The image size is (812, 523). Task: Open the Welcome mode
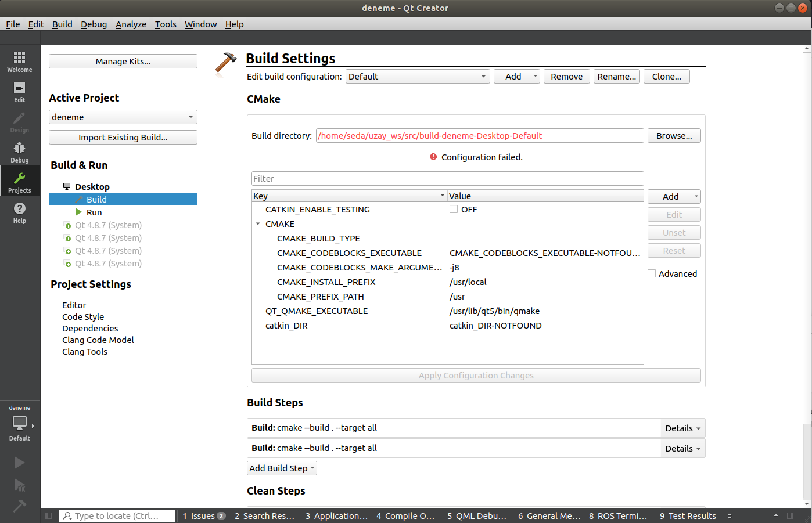[x=19, y=61]
